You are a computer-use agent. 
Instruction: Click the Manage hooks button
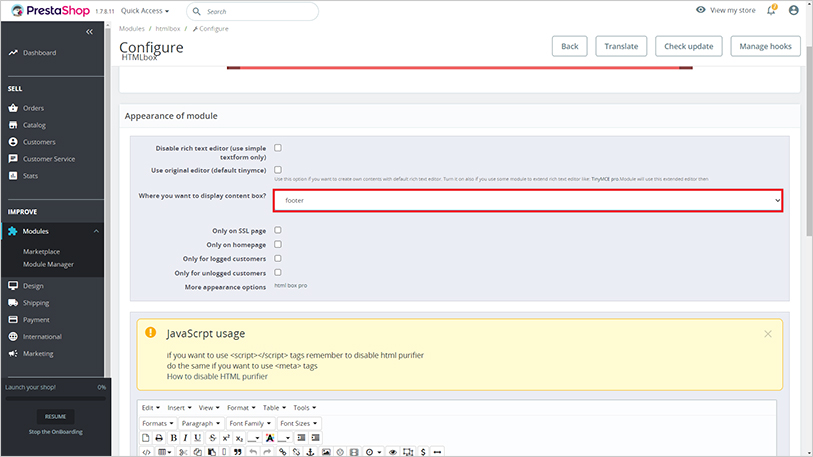(765, 46)
